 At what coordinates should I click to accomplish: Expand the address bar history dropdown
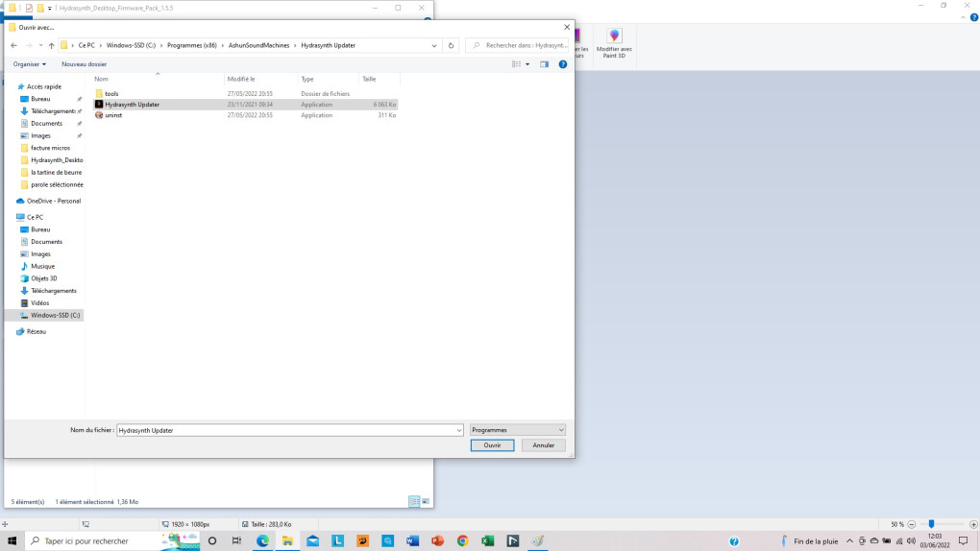point(433,46)
